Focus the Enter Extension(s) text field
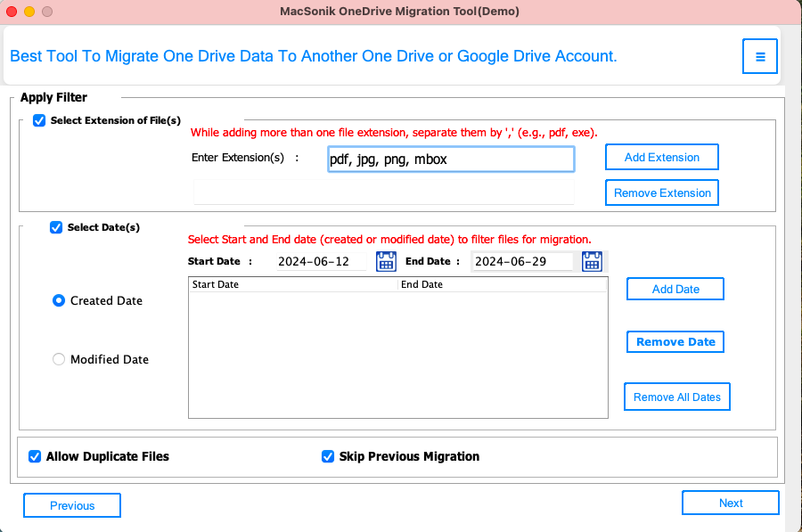The image size is (802, 532). [x=451, y=160]
